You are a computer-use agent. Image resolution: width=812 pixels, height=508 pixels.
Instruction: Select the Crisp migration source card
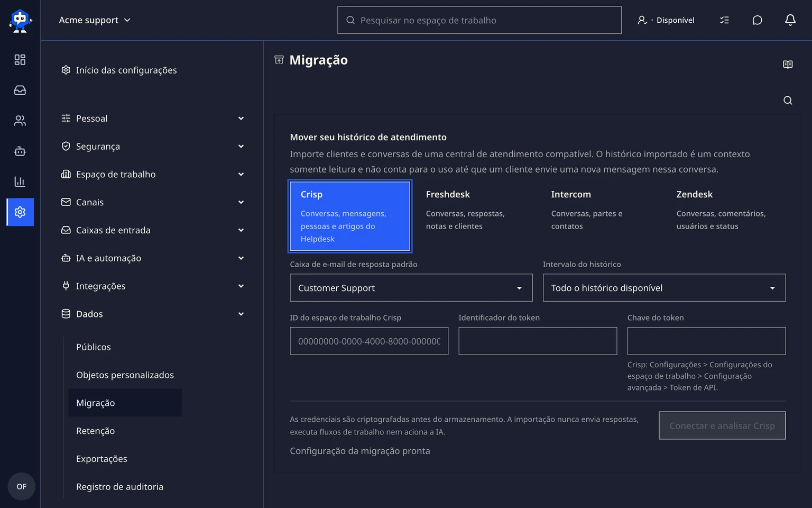point(350,216)
